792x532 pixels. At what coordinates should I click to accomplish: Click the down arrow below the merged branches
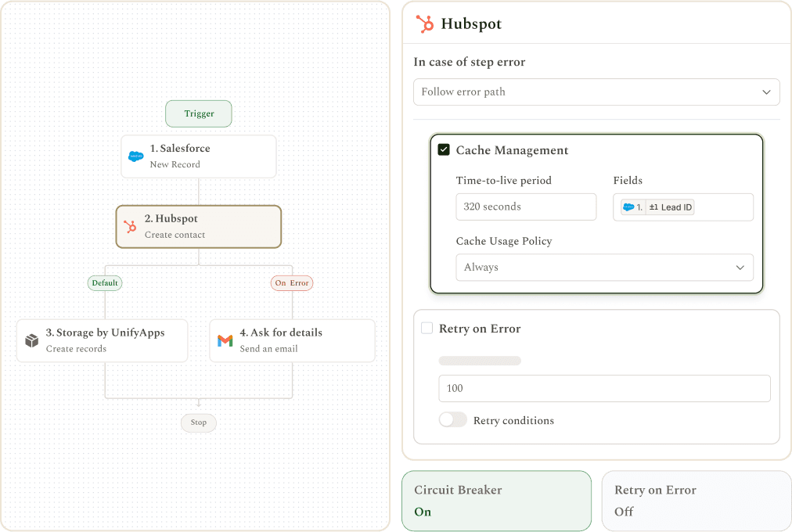(x=199, y=403)
